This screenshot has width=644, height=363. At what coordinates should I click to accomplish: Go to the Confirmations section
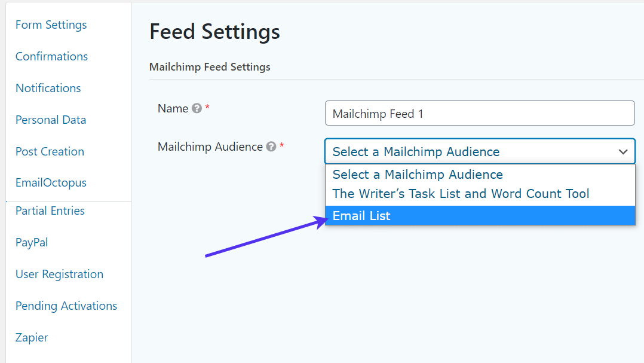coord(51,56)
